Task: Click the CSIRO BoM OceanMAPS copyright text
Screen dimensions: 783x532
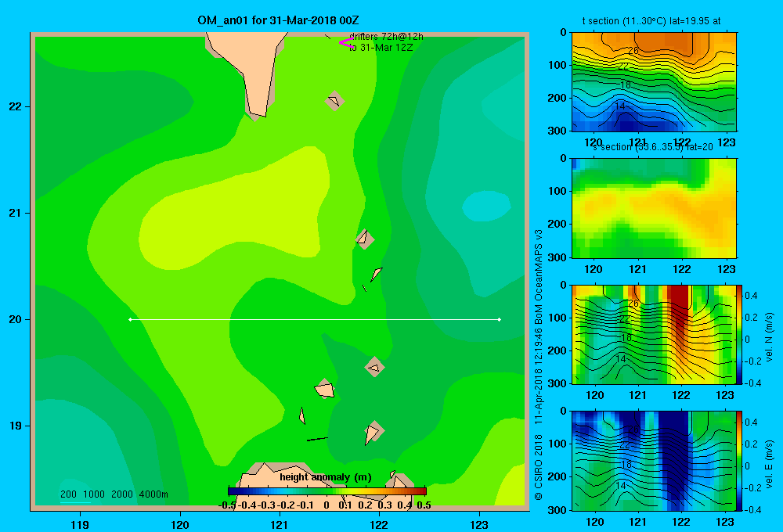Action: coord(539,365)
